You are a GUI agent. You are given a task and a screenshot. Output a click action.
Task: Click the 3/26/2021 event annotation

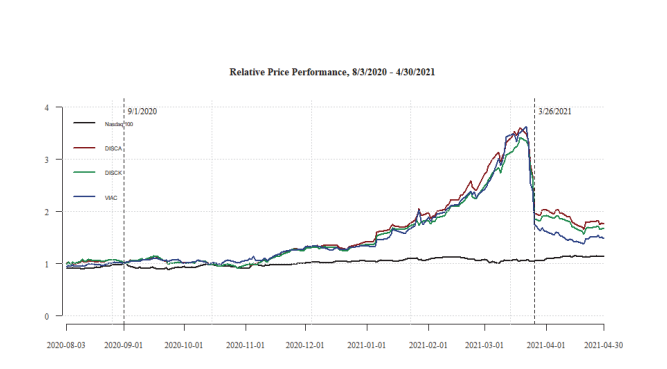(x=555, y=112)
